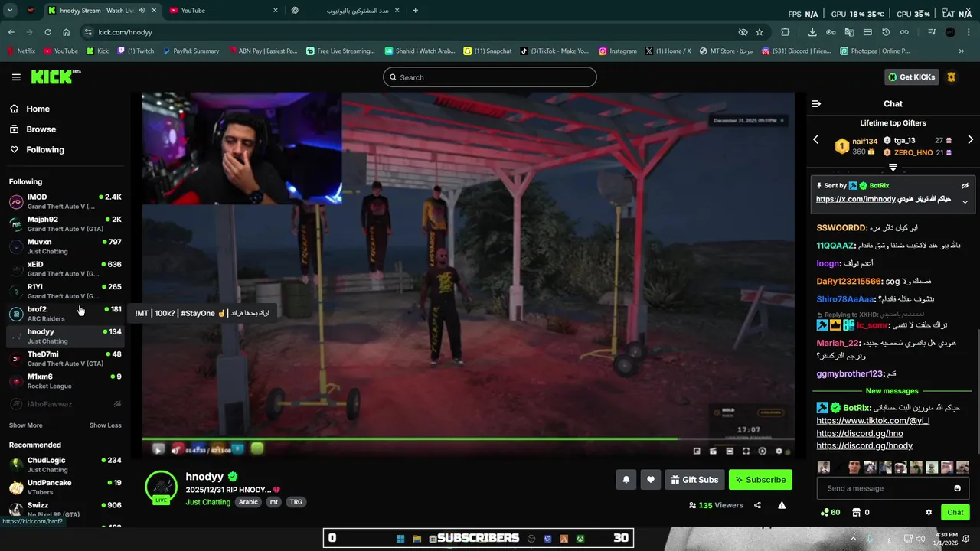
Task: Open ChudLogic recommended channel
Action: point(65,465)
